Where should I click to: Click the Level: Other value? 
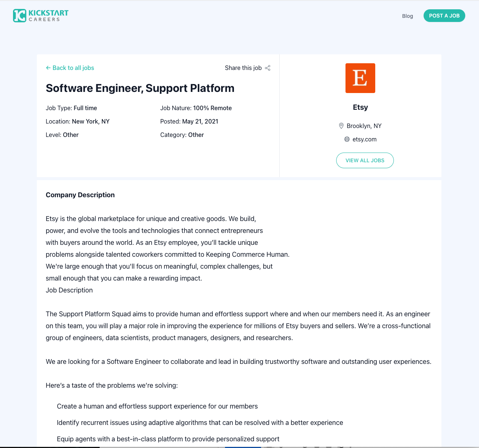coord(71,135)
